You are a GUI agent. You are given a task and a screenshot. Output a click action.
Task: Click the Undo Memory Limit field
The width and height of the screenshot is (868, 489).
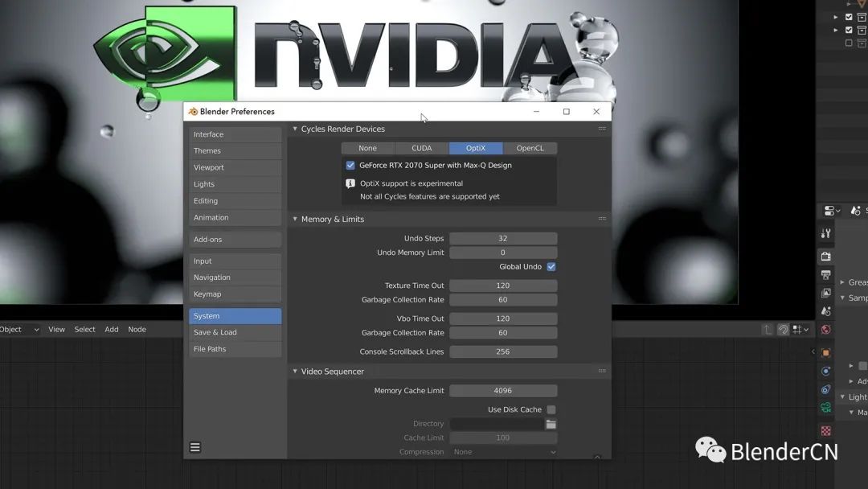click(x=503, y=253)
